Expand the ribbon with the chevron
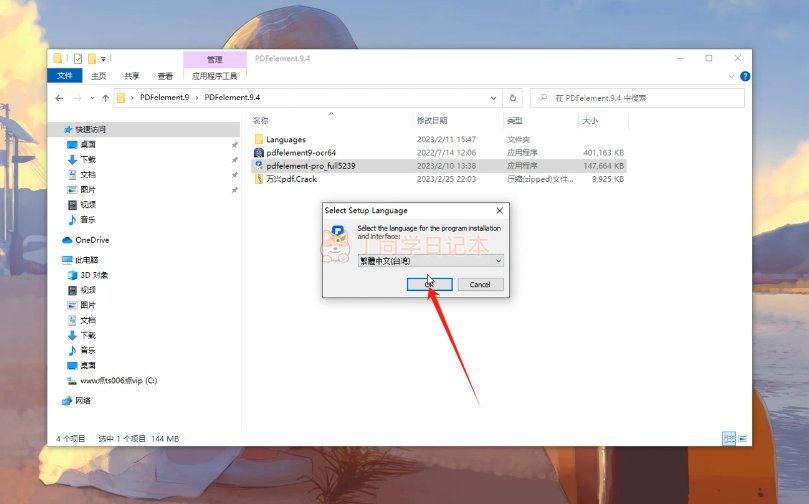Image resolution: width=809 pixels, height=504 pixels. [731, 76]
